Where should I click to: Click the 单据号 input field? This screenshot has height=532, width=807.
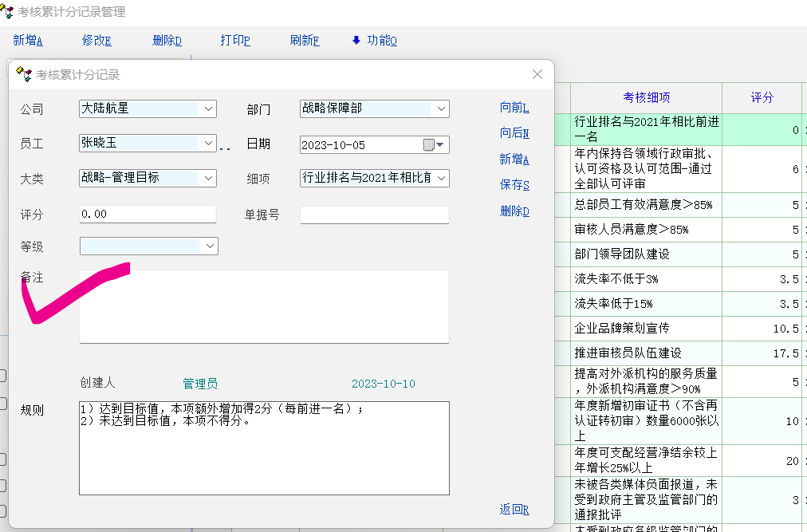[x=374, y=215]
